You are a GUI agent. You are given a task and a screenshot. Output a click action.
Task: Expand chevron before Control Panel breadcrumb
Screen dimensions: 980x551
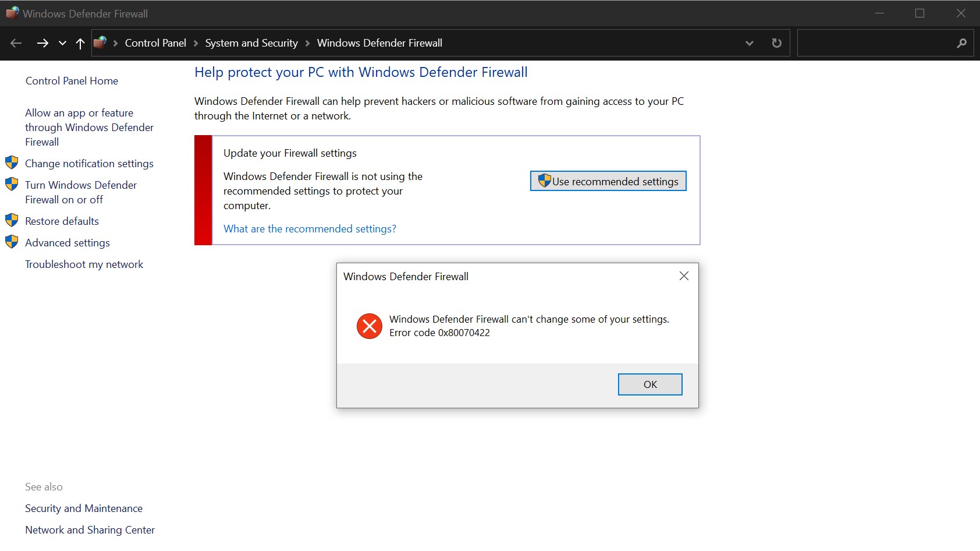(x=115, y=43)
